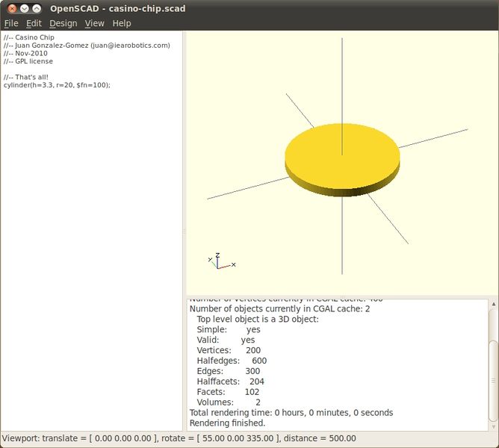Open the View menu
The image size is (499, 448).
94,23
